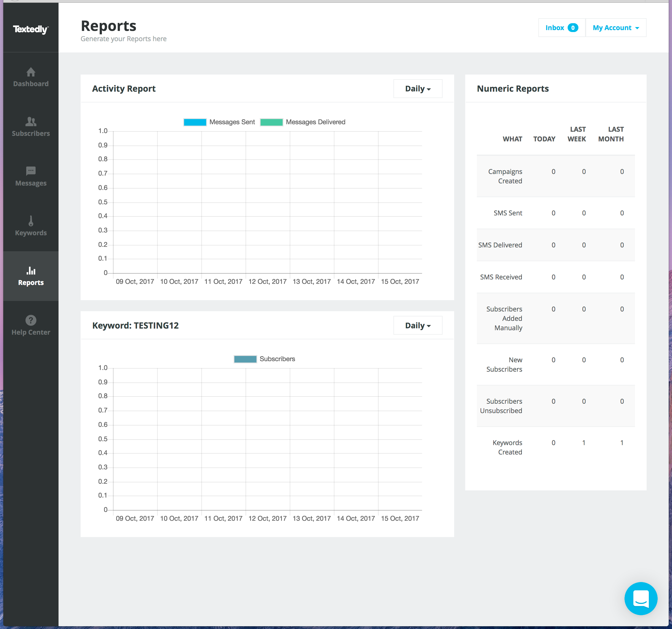Click the Keyword: TESTING12 heading
The image size is (672, 629).
pos(135,326)
